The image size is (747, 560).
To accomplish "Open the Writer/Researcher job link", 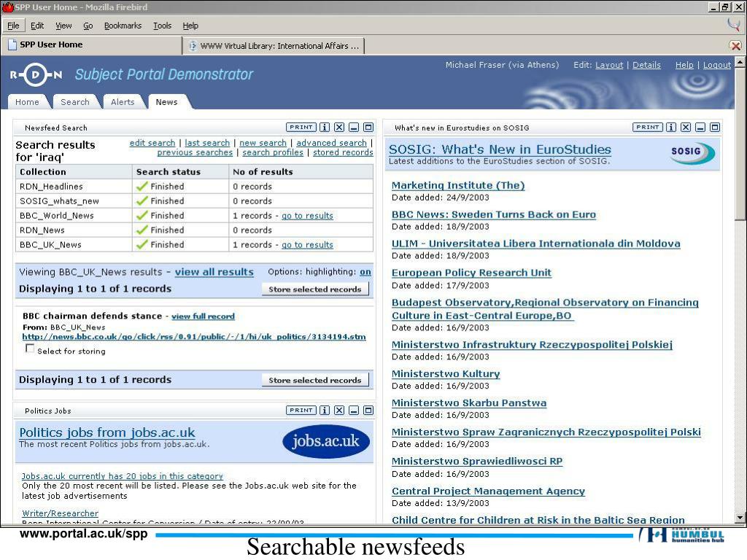I will [x=60, y=513].
